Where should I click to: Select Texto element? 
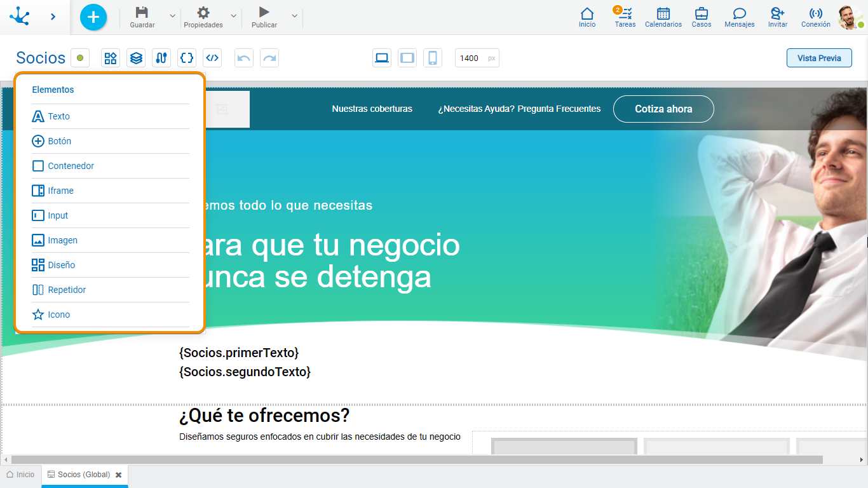coord(110,116)
